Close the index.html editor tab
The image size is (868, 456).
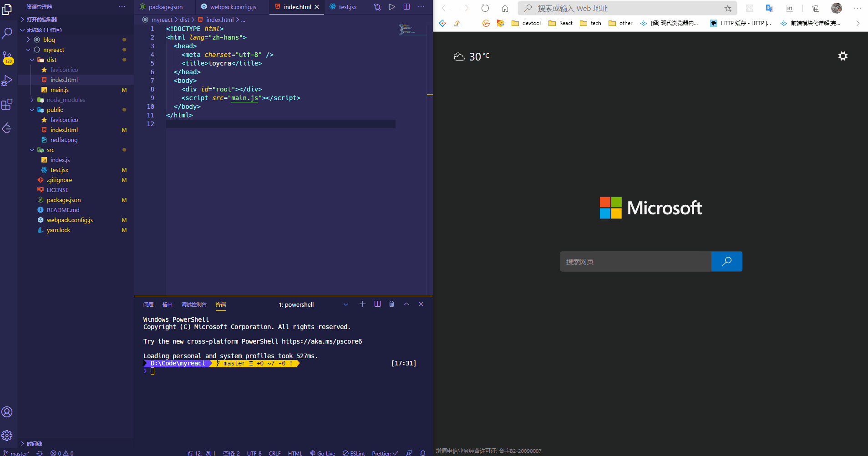click(x=317, y=7)
